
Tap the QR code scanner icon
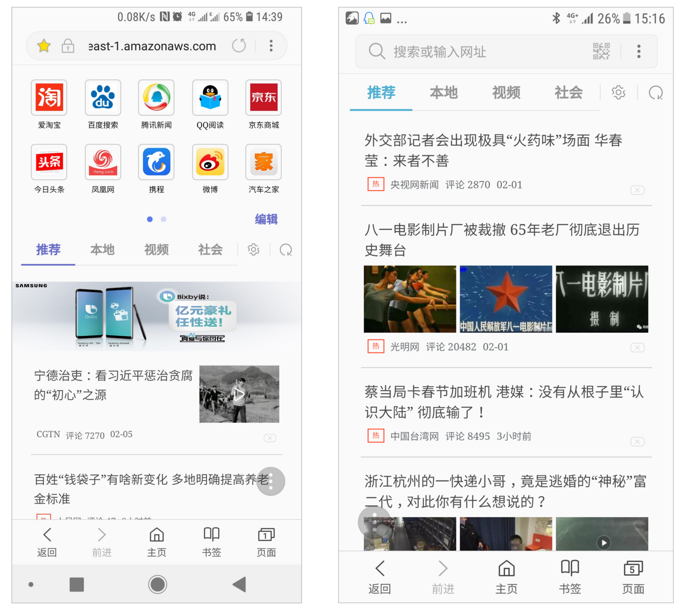click(x=601, y=51)
